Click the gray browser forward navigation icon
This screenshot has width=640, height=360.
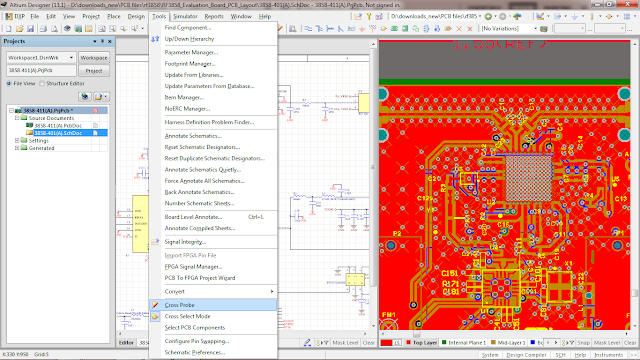click(503, 16)
